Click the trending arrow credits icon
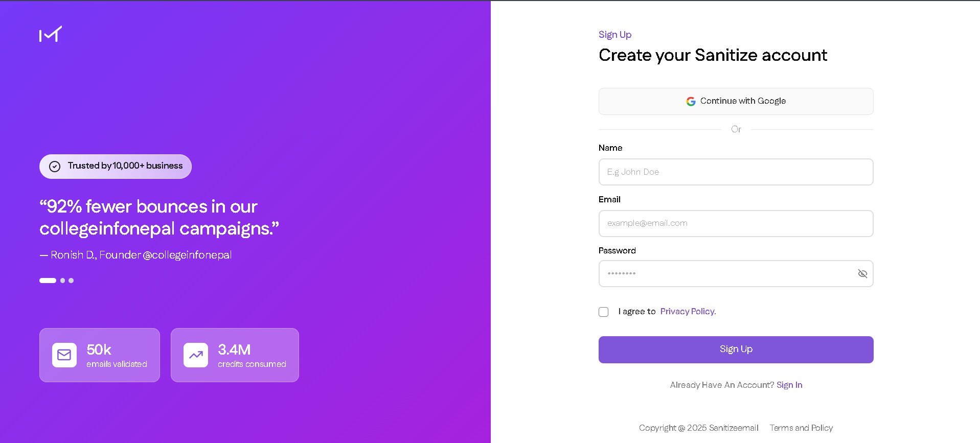 tap(196, 355)
